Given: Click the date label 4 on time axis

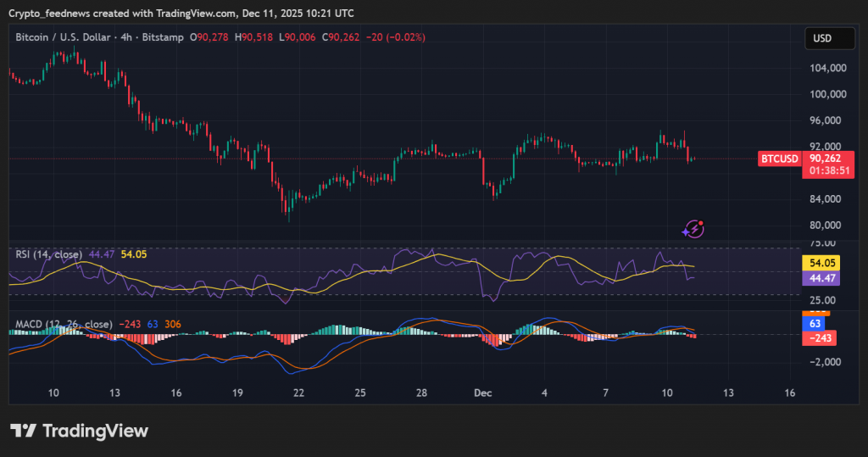Looking at the screenshot, I should pos(544,393).
